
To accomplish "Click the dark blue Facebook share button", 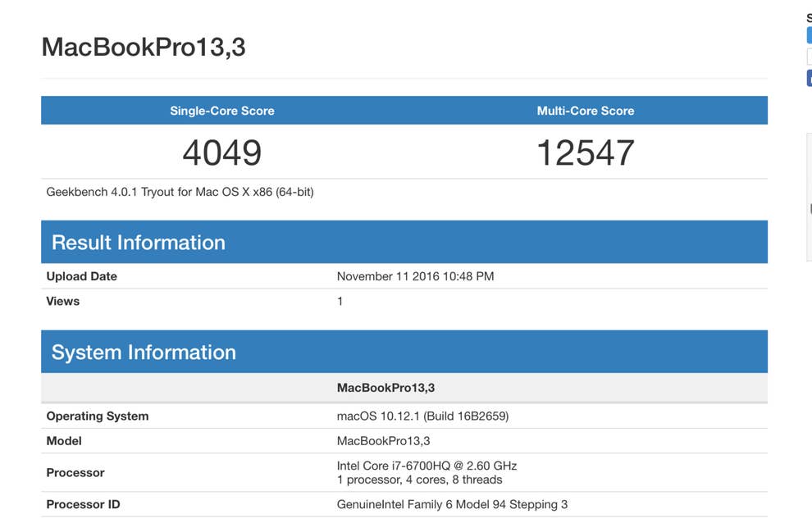I will [x=809, y=79].
